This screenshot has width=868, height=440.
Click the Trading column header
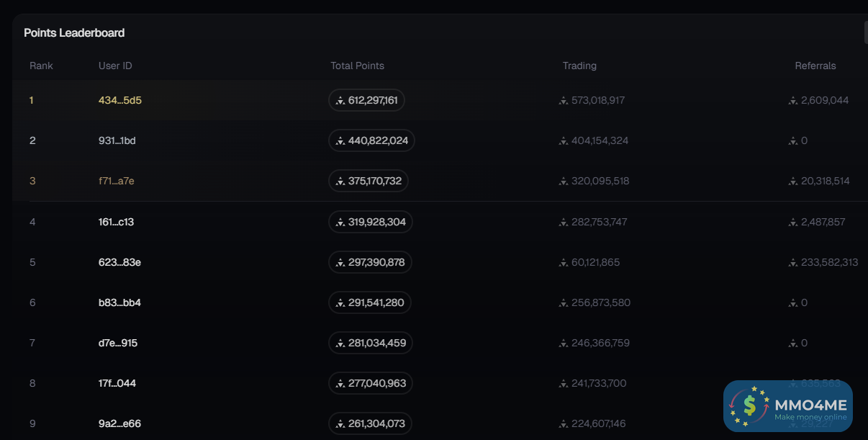point(579,66)
